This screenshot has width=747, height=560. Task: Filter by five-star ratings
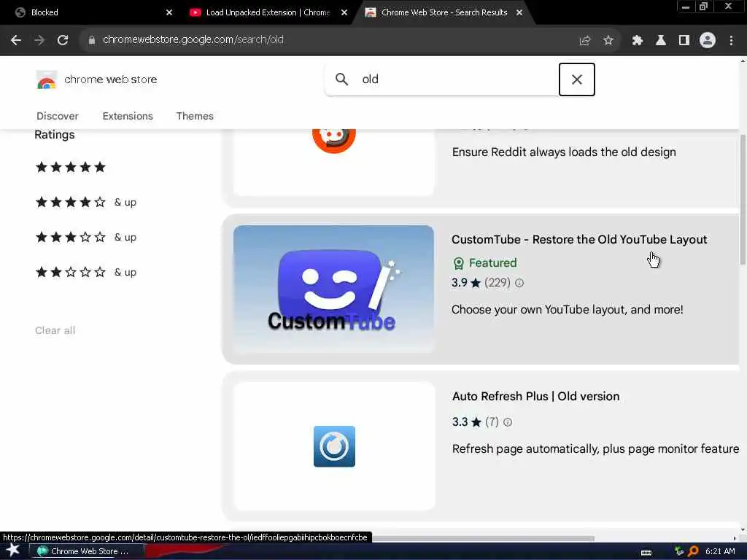click(x=71, y=167)
